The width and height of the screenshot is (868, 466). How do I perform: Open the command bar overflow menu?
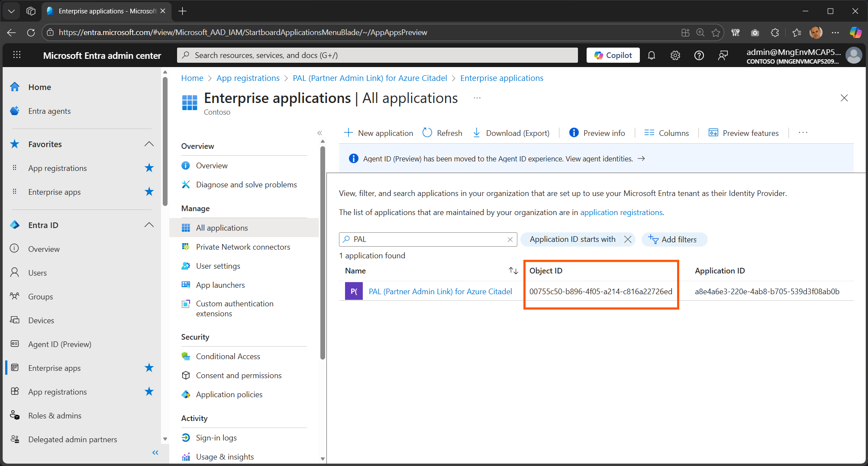pyautogui.click(x=803, y=133)
